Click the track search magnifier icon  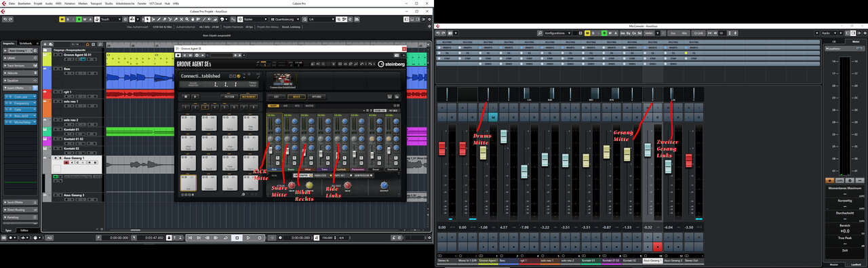100,44
